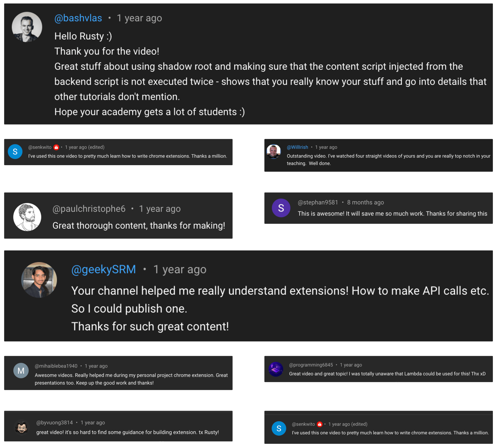Click the purple S avatar of @stephan9581
The height and width of the screenshot is (448, 499).
(x=281, y=208)
